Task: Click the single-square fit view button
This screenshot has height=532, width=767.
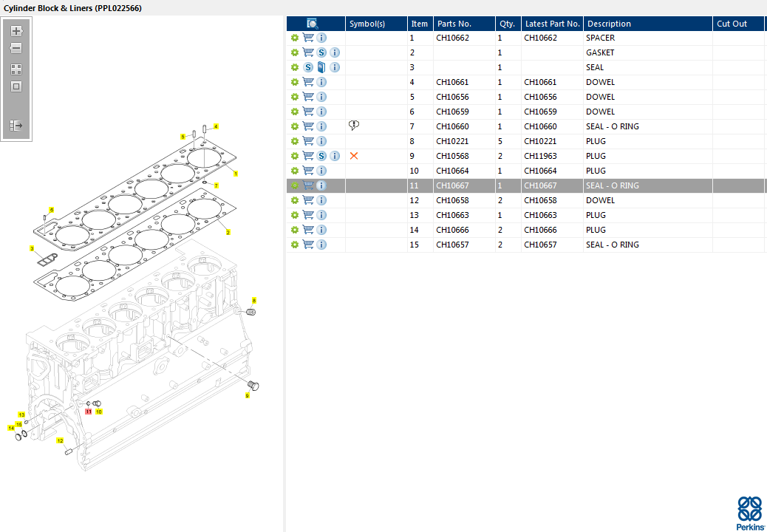Action: pos(16,86)
